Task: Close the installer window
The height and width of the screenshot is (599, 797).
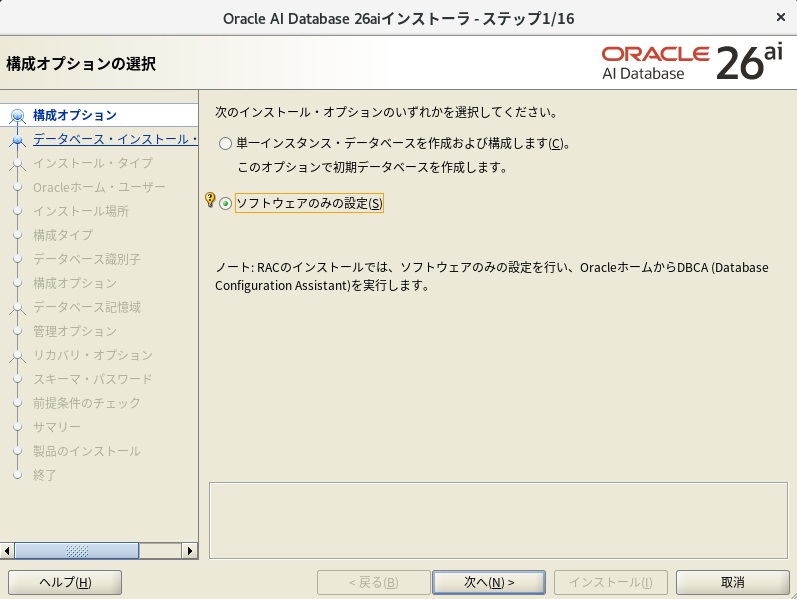Action: click(x=781, y=17)
